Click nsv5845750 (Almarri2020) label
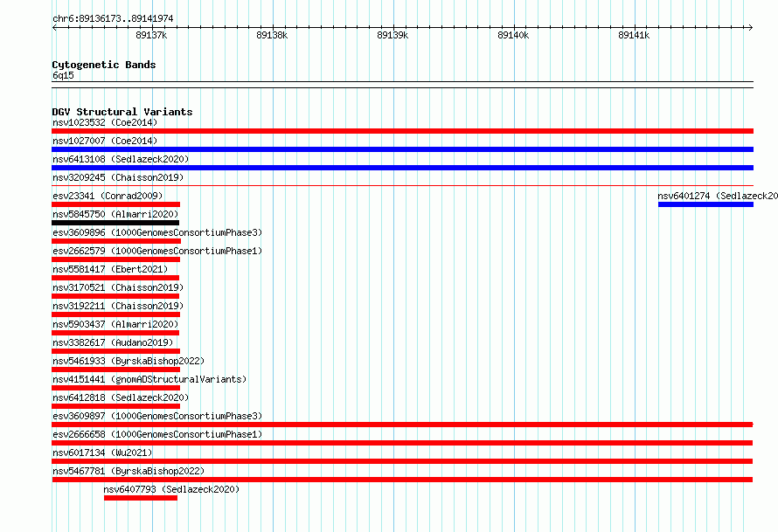This screenshot has height=532, width=778. [x=115, y=214]
